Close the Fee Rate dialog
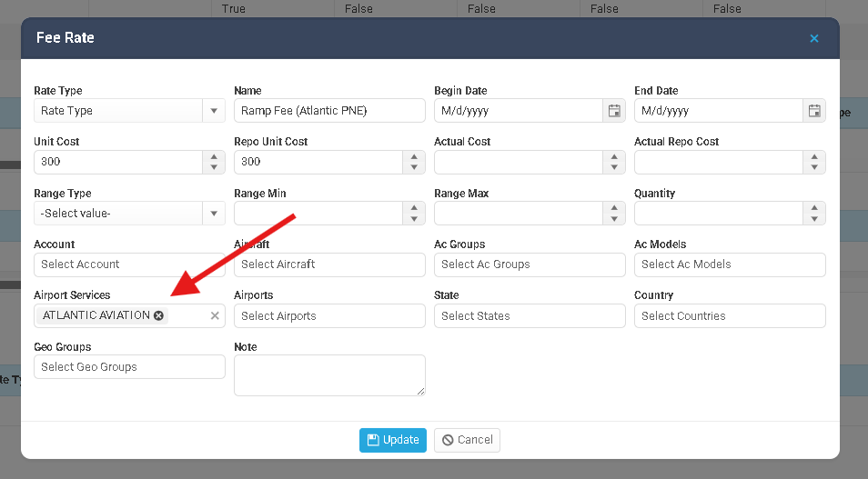The width and height of the screenshot is (868, 479). [x=813, y=38]
